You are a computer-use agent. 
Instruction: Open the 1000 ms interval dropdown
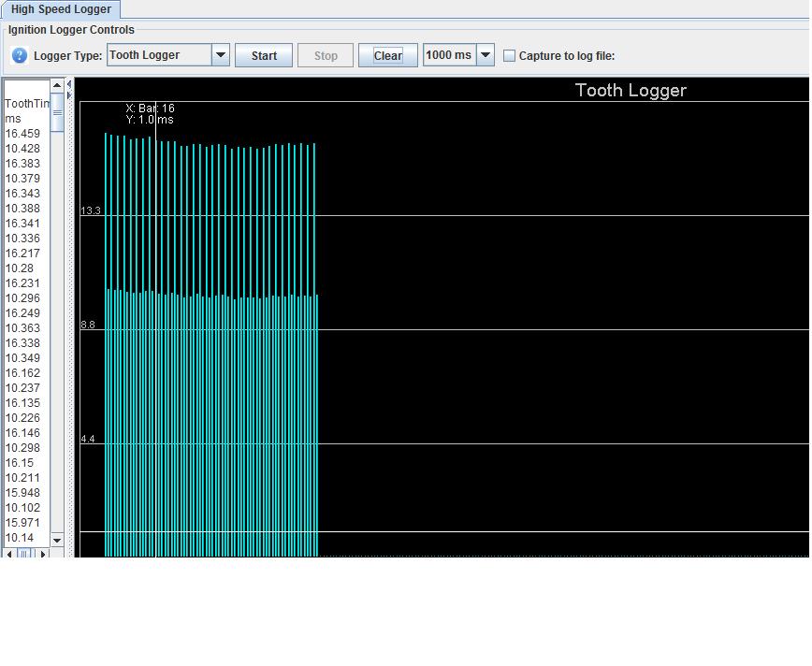pos(485,55)
